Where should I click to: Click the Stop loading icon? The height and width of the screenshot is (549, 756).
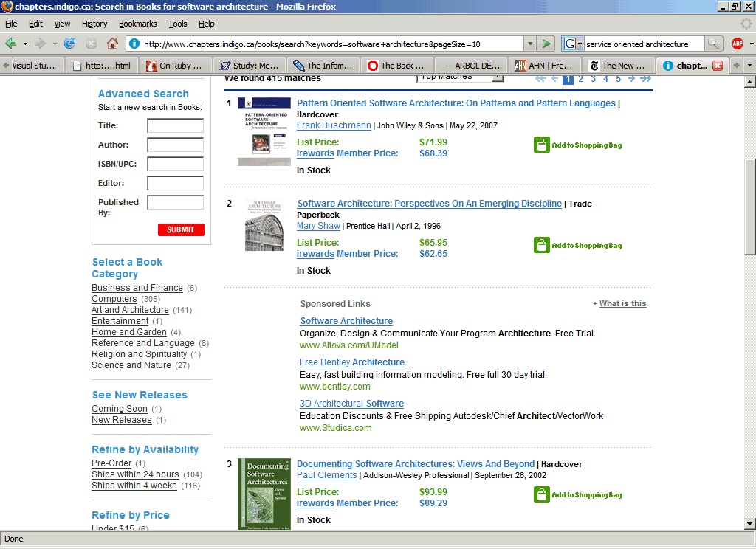pyautogui.click(x=91, y=44)
